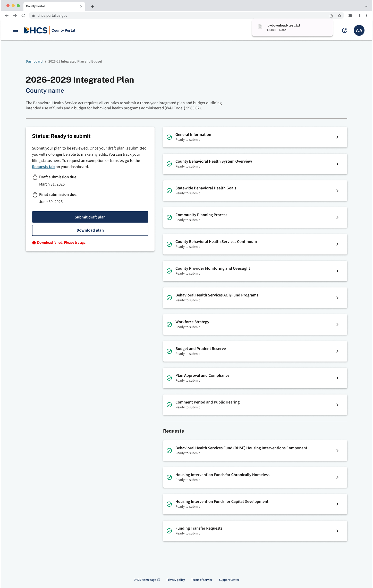Open County Behavioral Health System Overview chevron
The image size is (373, 588).
[337, 164]
